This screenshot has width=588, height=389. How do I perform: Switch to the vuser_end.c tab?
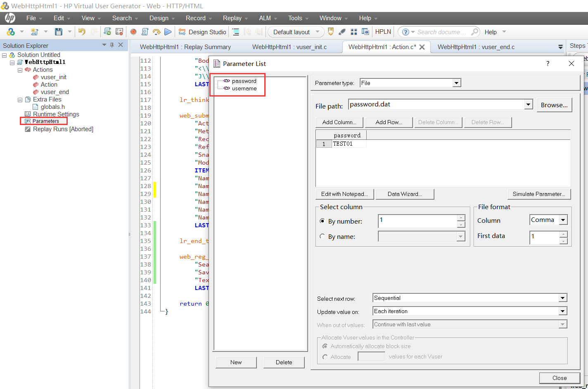(x=476, y=47)
